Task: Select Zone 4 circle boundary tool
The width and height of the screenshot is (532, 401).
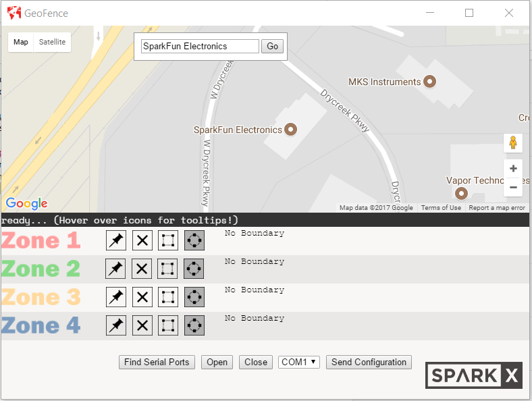Action: pyautogui.click(x=194, y=325)
